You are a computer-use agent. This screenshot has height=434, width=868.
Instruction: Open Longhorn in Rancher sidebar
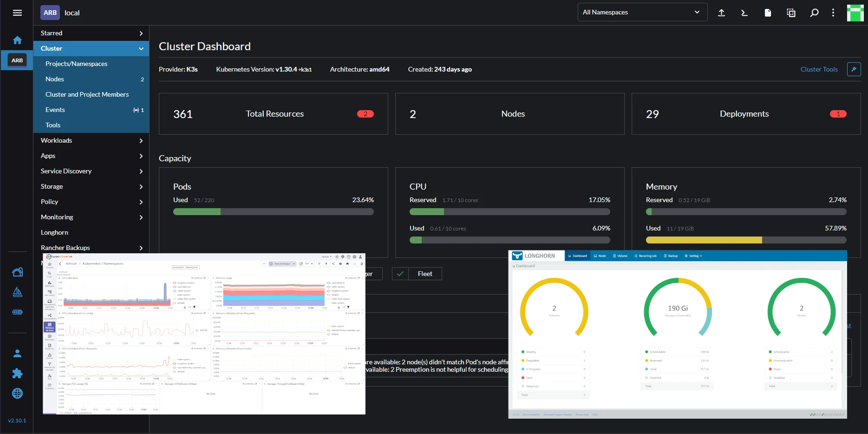pos(91,232)
